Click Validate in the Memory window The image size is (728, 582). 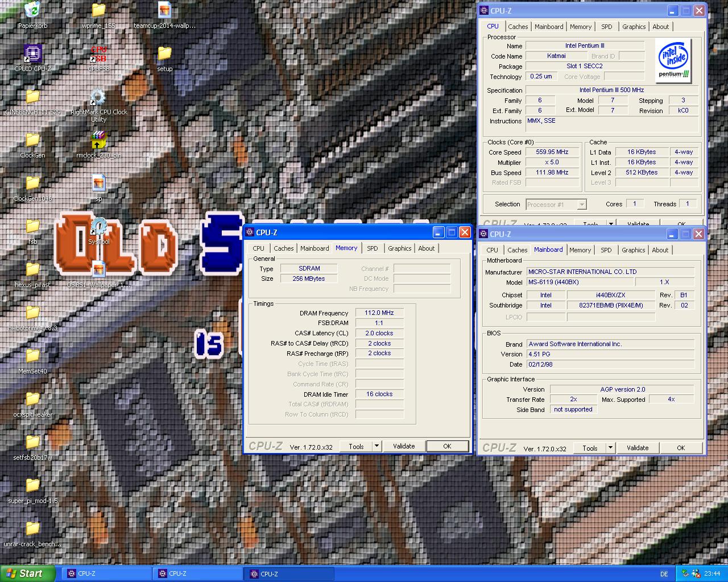pos(404,447)
